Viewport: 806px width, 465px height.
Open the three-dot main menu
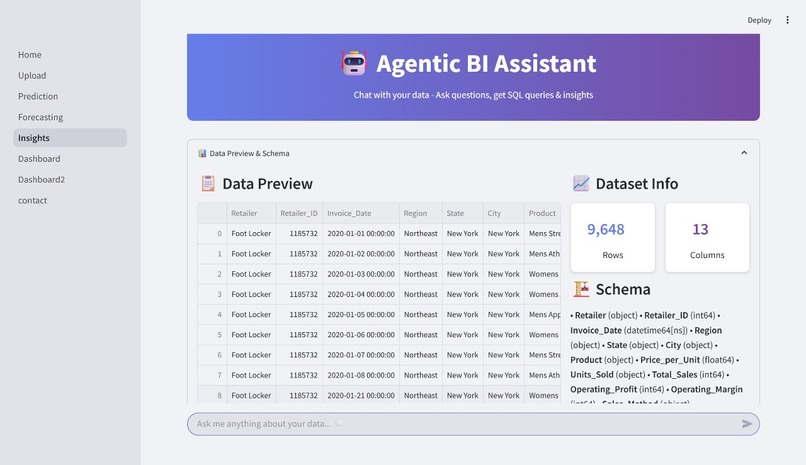point(787,20)
